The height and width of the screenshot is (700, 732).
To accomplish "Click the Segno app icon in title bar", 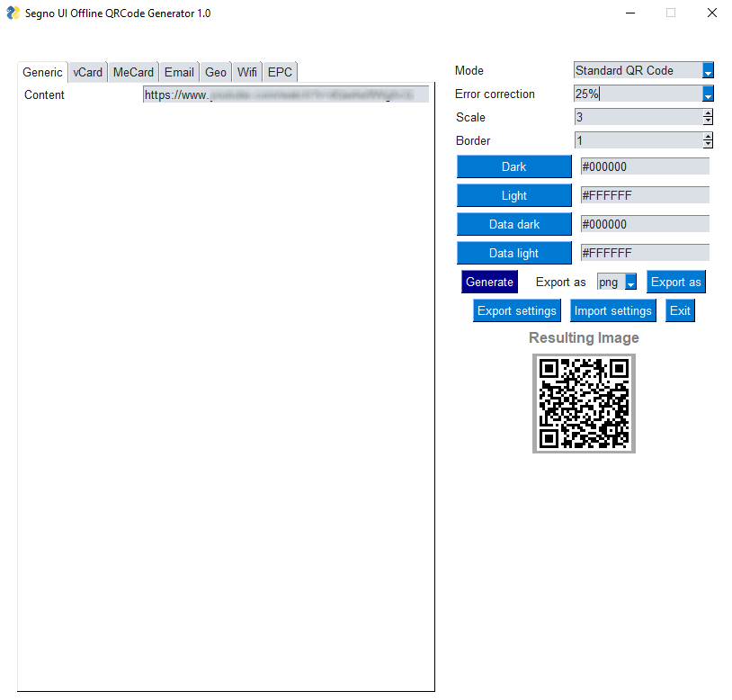I will 13,13.
